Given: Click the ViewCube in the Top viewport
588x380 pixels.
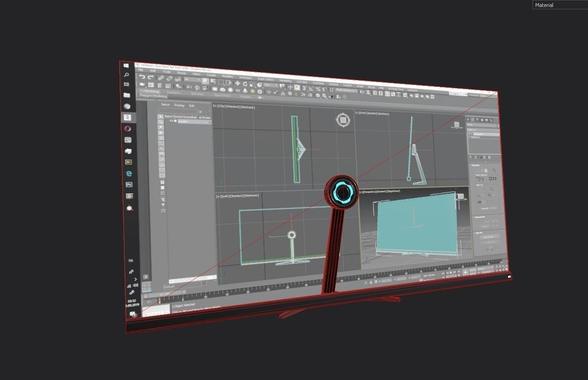Looking at the screenshot, I should tap(343, 120).
